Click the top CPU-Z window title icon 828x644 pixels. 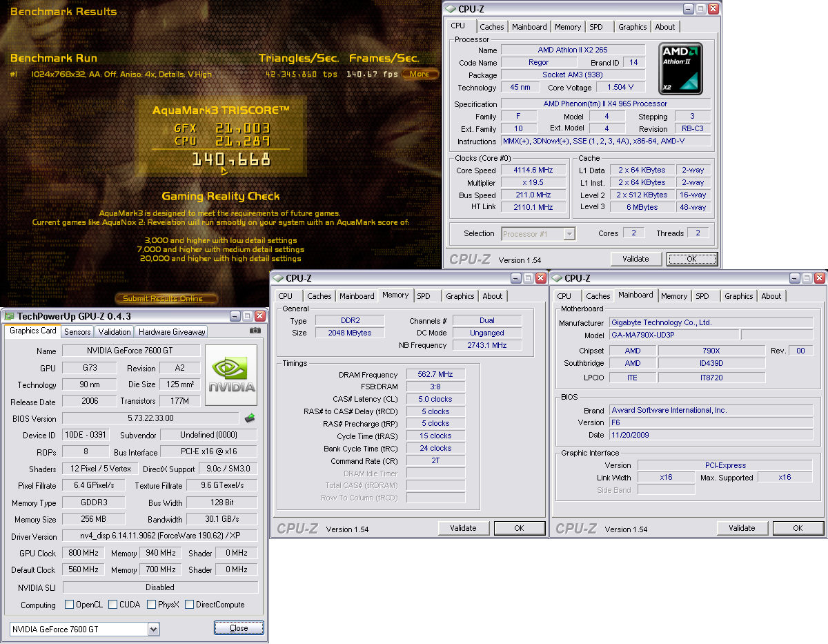pyautogui.click(x=451, y=9)
